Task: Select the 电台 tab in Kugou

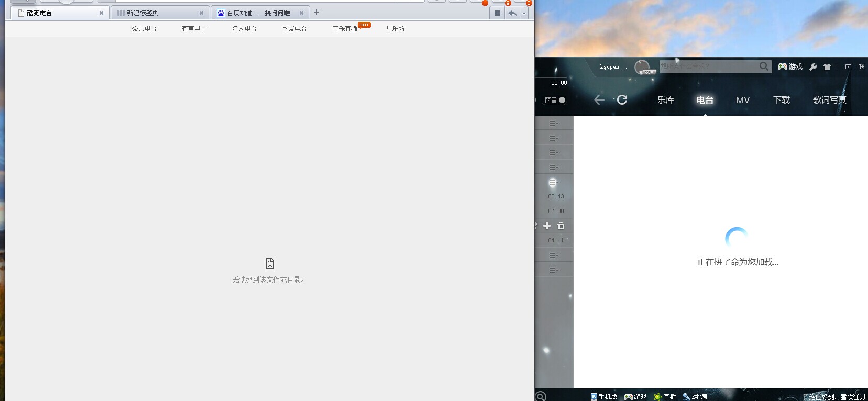Action: tap(705, 100)
